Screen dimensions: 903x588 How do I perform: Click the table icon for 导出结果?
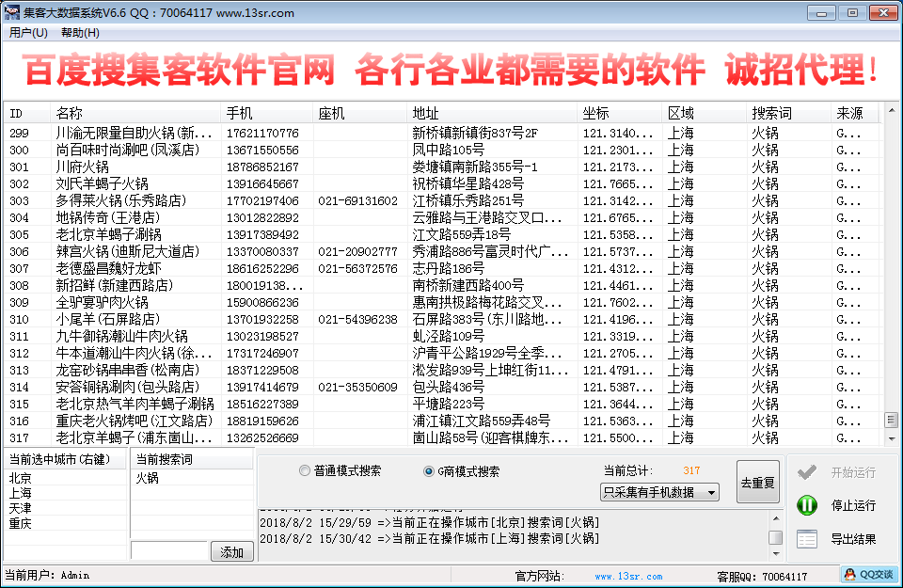807,539
